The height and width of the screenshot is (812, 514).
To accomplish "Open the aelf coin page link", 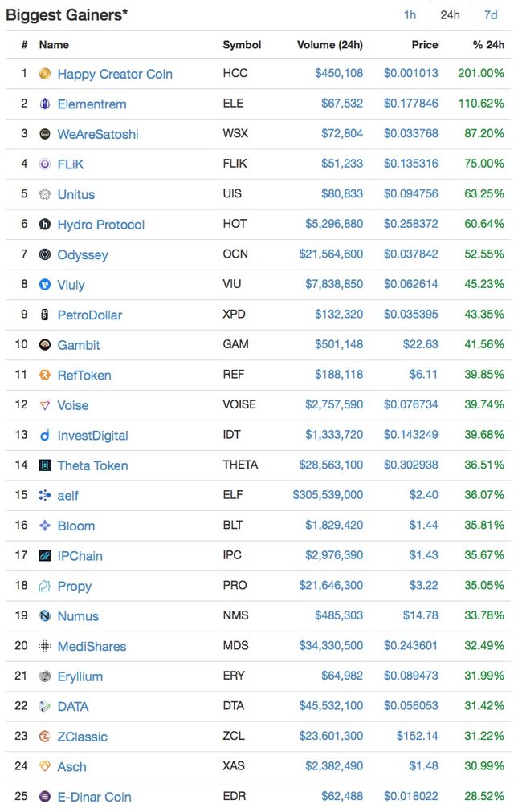I will pos(68,495).
